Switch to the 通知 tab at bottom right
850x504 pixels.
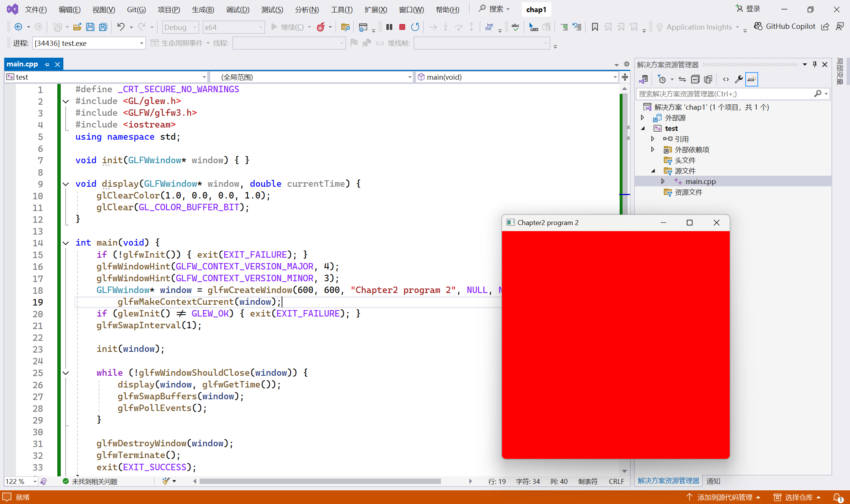[713, 481]
